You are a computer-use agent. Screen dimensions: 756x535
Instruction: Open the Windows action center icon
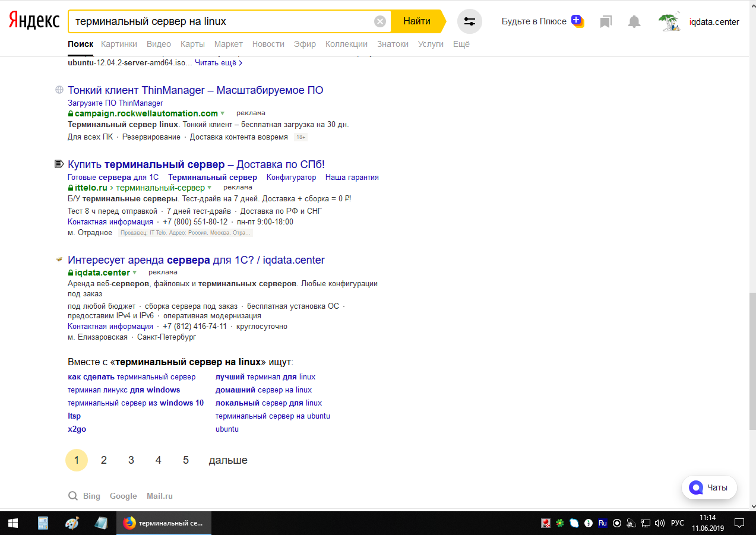pos(739,523)
